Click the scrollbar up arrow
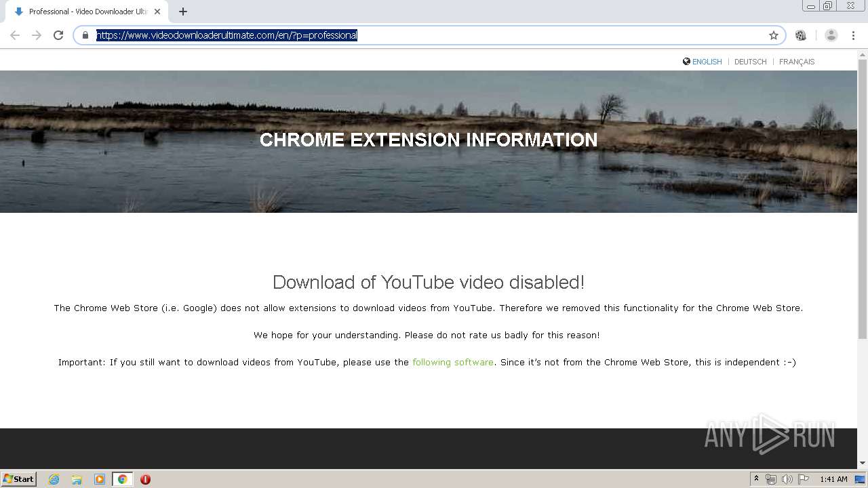 pyautogui.click(x=863, y=54)
